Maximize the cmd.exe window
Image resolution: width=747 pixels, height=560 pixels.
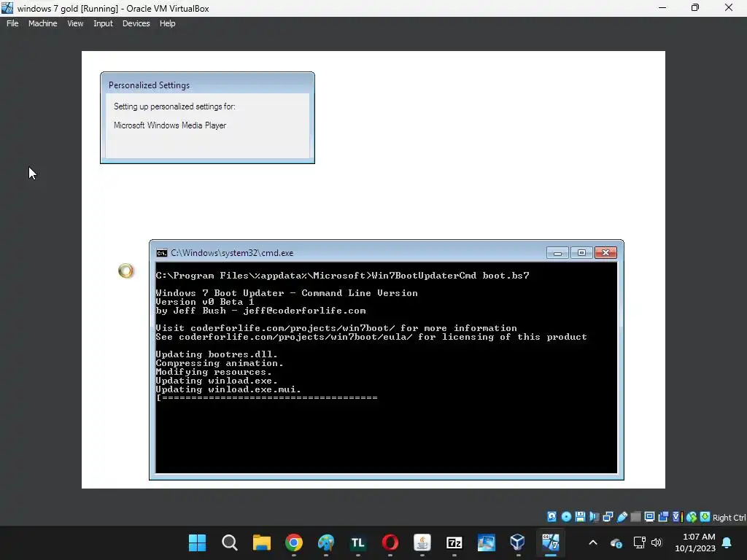pos(581,253)
